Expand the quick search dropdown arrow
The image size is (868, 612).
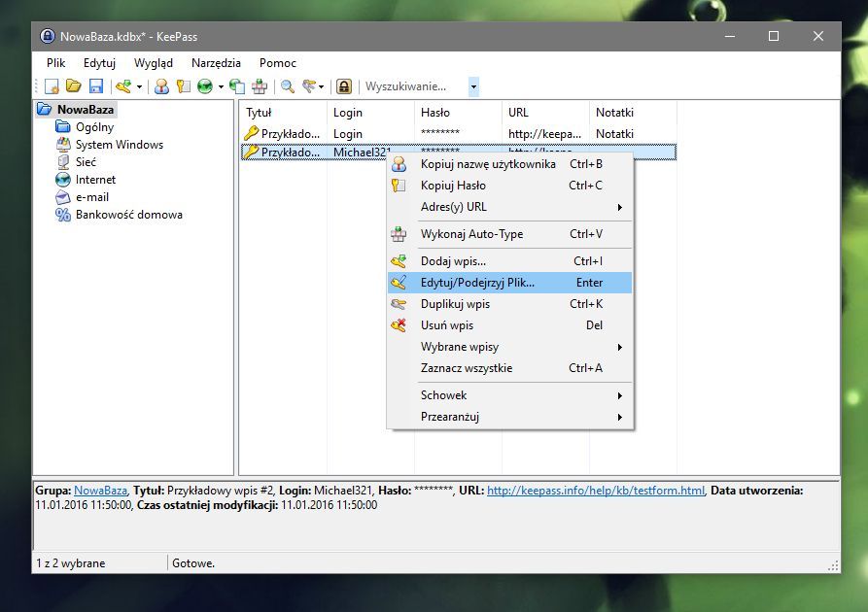point(473,87)
